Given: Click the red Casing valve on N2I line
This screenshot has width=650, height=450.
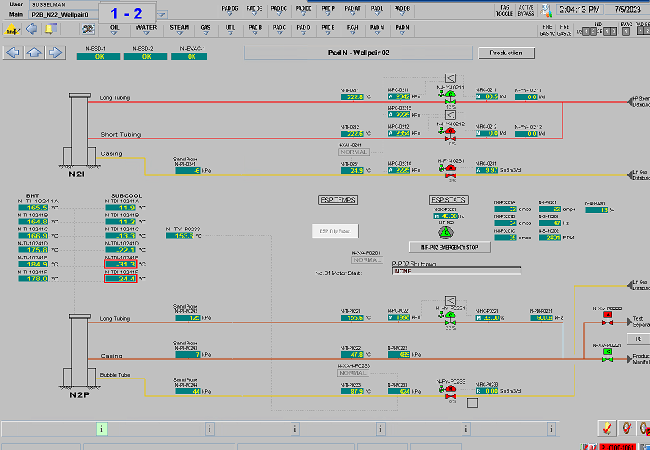Looking at the screenshot, I should click(449, 172).
